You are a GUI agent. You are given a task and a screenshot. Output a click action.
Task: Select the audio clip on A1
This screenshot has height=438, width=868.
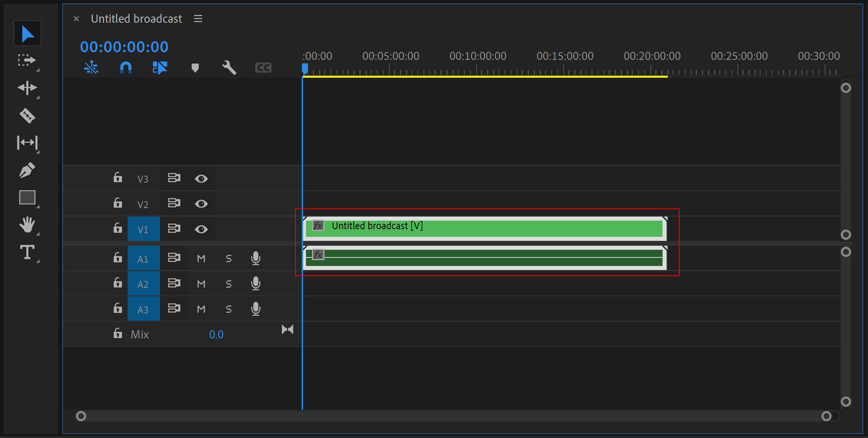[x=485, y=258]
